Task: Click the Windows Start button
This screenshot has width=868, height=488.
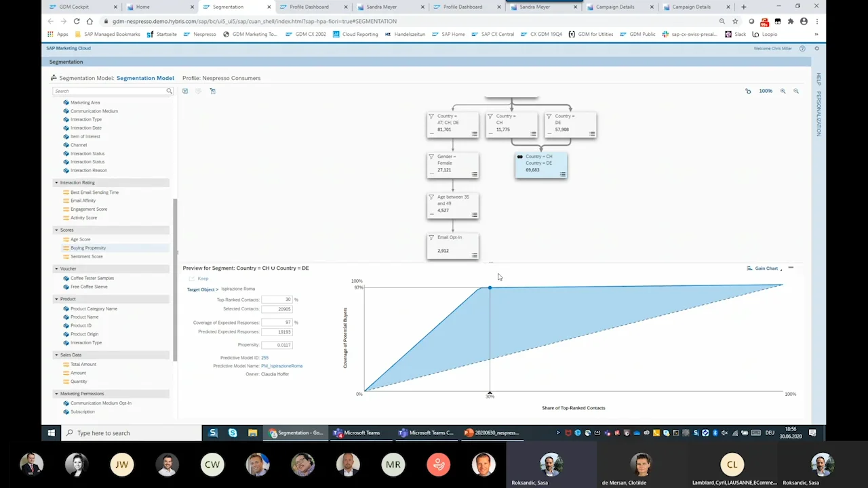Action: pos(52,433)
